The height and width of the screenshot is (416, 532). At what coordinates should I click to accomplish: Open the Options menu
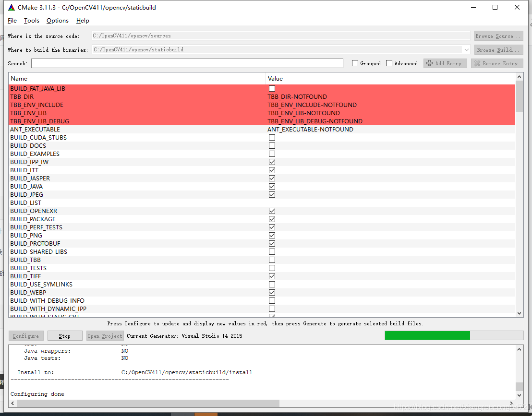57,21
